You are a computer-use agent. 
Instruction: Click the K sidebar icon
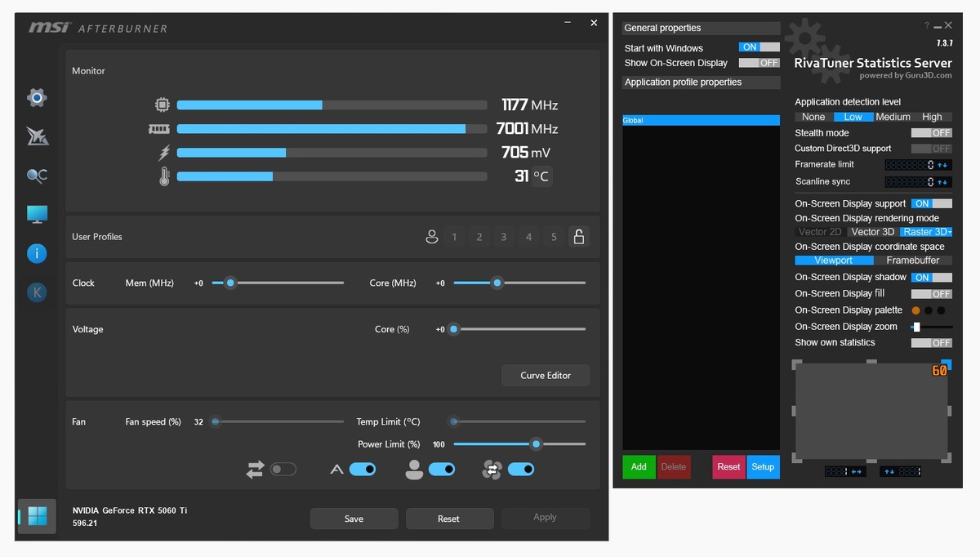pos(36,292)
